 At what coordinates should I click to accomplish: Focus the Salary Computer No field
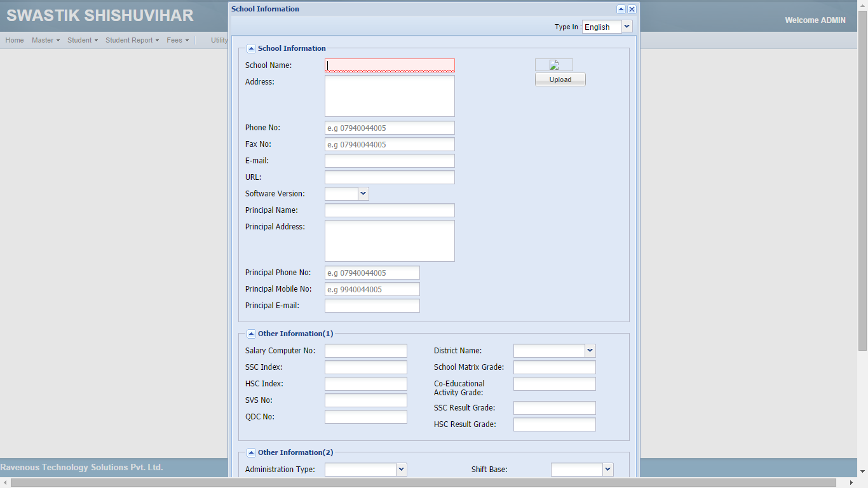click(365, 351)
